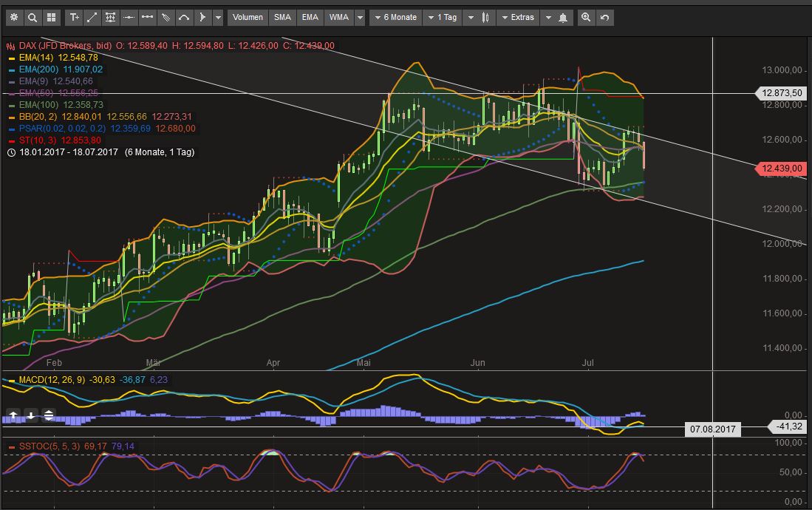Click the yellow EMA(14) color marker
Screen dimensions: 812x510
pos(12,58)
